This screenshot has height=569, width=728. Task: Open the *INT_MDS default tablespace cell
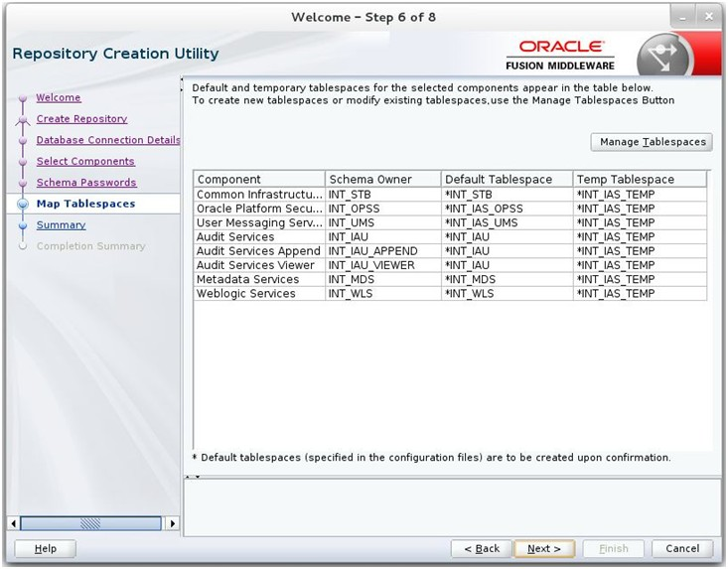click(507, 279)
